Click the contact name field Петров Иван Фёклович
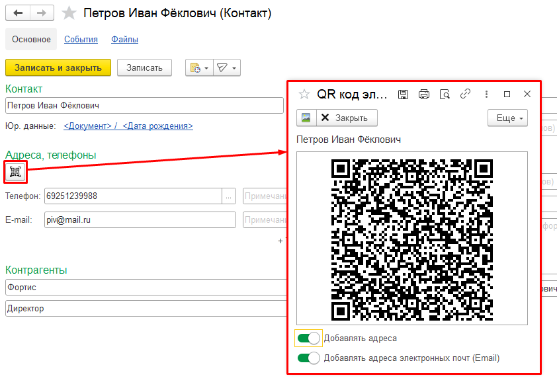 [x=144, y=106]
